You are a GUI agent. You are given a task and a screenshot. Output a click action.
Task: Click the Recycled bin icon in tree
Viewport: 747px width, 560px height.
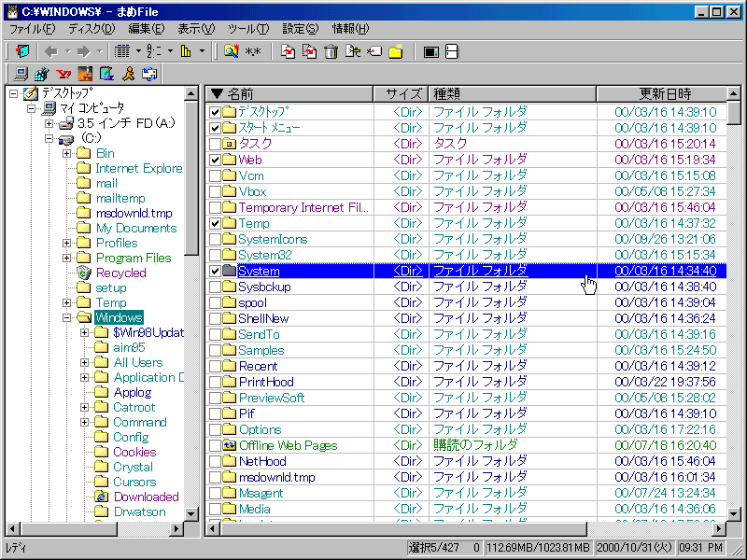click(84, 273)
